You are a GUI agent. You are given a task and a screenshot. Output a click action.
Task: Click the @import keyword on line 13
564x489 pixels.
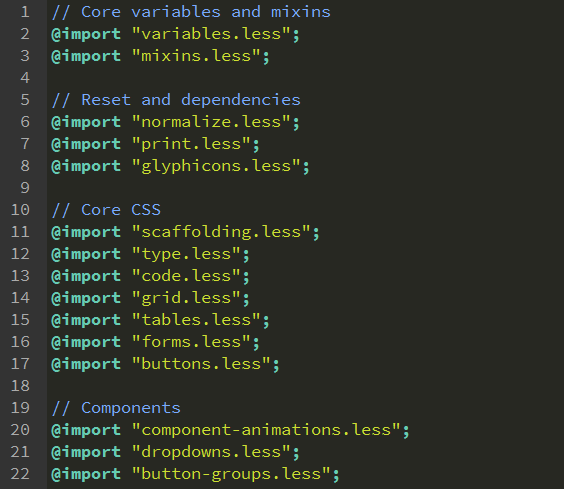(x=86, y=276)
